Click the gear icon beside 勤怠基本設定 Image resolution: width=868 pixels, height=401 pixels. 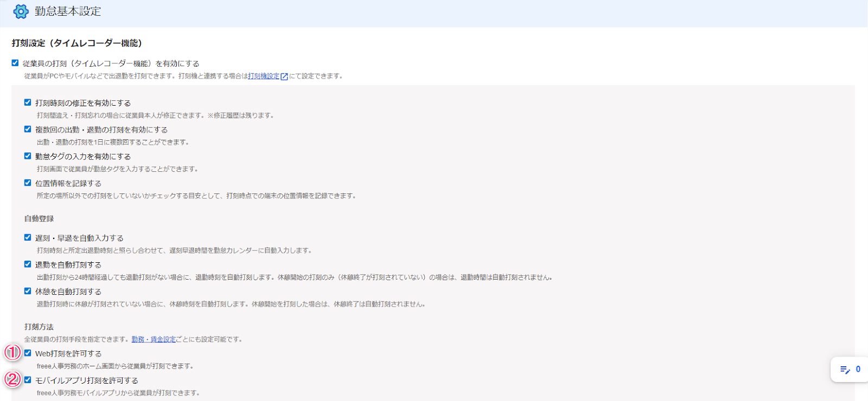[21, 11]
